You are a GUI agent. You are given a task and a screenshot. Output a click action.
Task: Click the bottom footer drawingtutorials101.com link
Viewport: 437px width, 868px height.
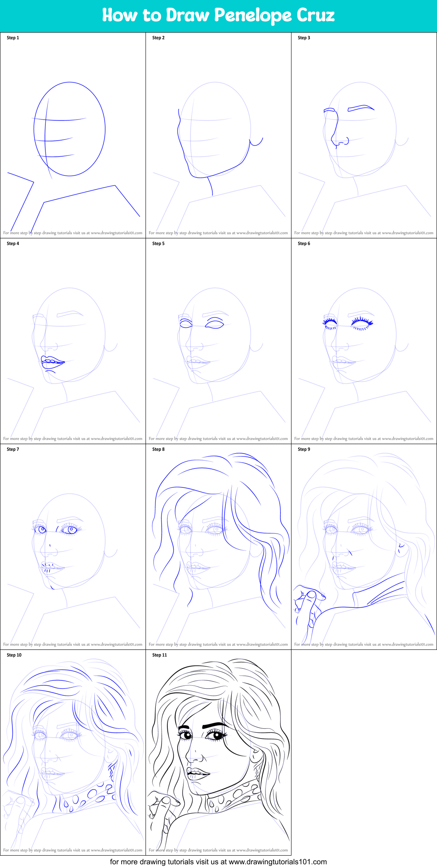tap(218, 862)
